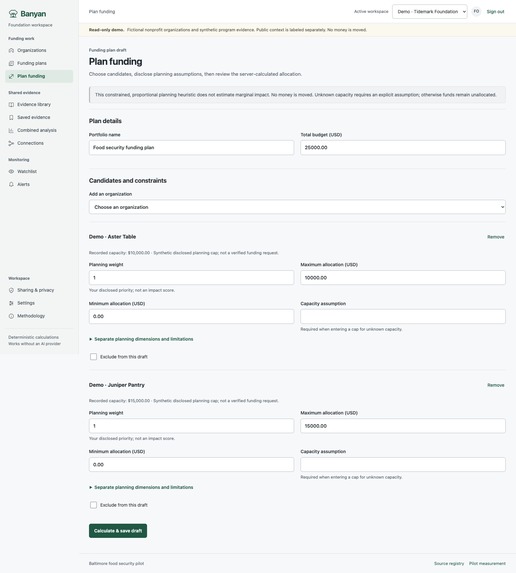The height and width of the screenshot is (573, 516).
Task: Click the Organizations sidebar icon
Action: [11, 50]
